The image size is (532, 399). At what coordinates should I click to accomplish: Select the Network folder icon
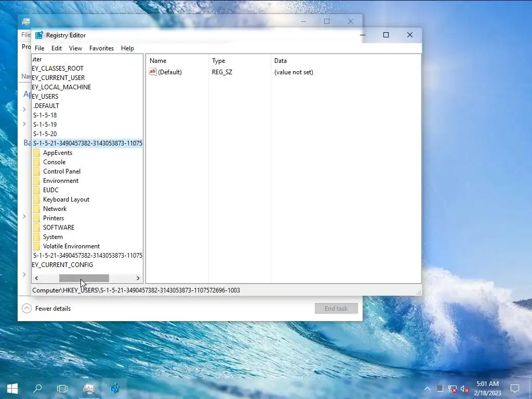[37, 209]
